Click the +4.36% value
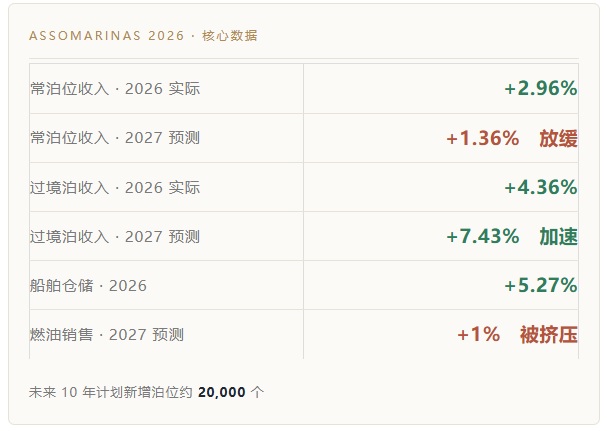The height and width of the screenshot is (431, 607). click(541, 187)
